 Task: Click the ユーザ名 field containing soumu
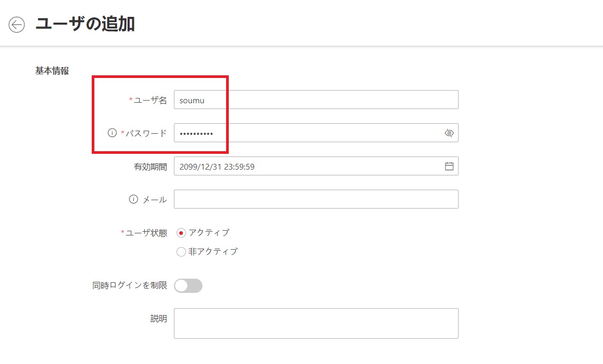point(316,100)
